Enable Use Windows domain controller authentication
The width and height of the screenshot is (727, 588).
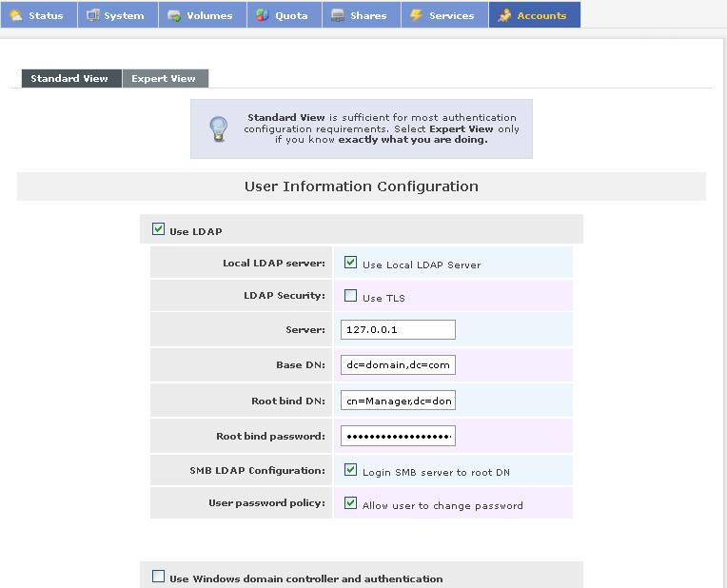pyautogui.click(x=159, y=577)
